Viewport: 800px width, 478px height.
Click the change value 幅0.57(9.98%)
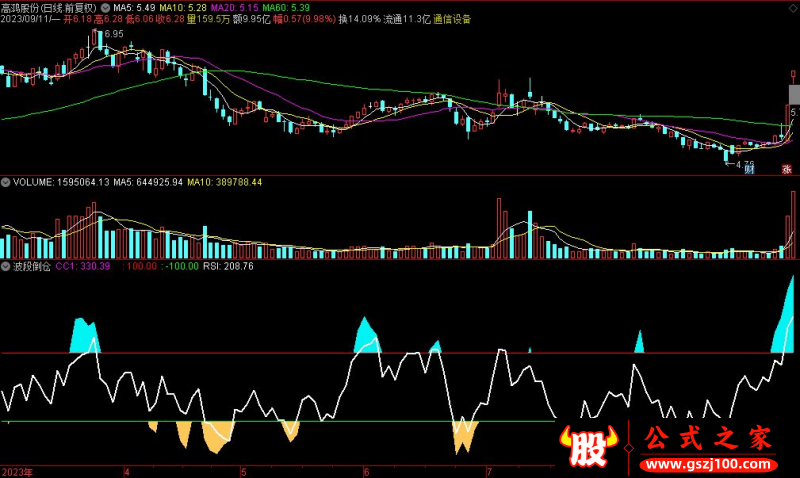(304, 19)
